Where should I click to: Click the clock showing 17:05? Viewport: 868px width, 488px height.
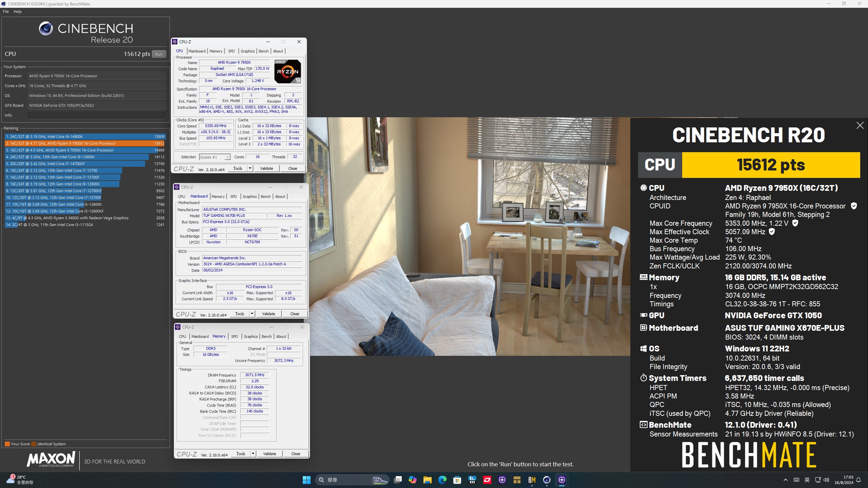844,480
